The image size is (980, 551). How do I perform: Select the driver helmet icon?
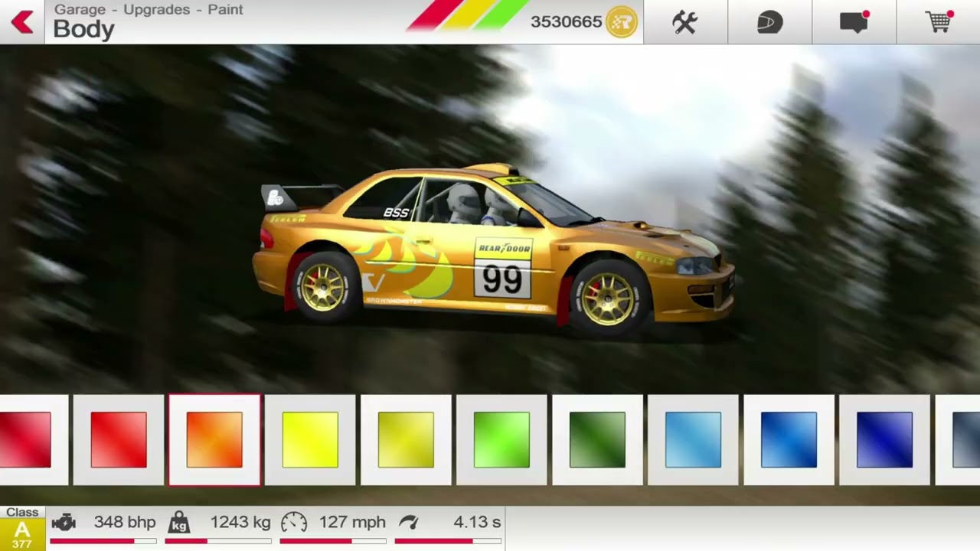click(769, 22)
